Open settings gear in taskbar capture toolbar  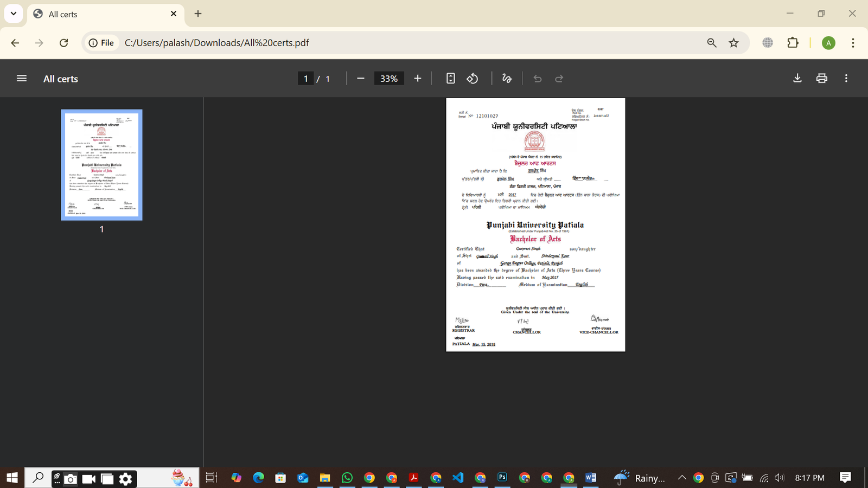(x=125, y=479)
